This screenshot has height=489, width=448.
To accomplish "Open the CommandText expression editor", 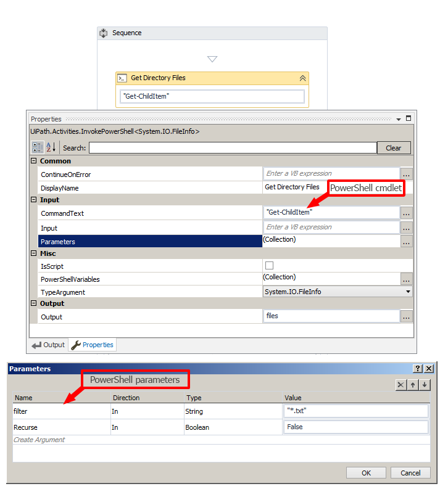I will pos(406,213).
